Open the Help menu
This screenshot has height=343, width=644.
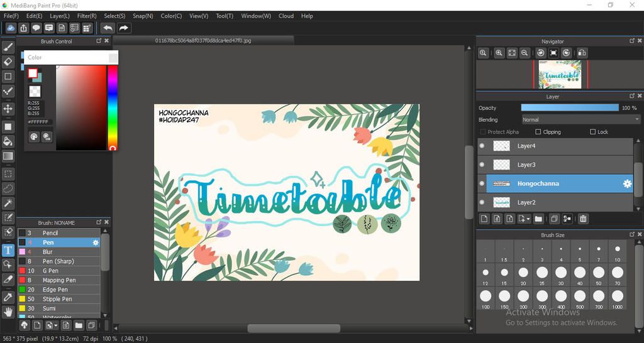(307, 16)
